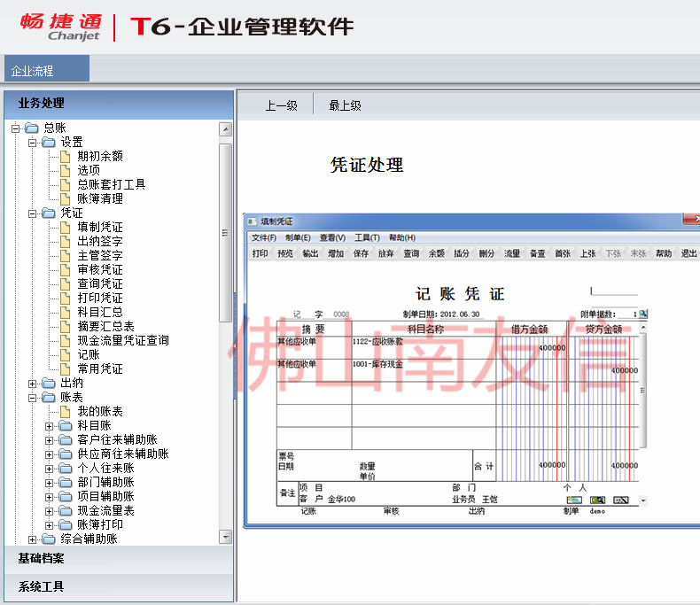Collapse the 账表 folder node
700x605 pixels.
(x=32, y=398)
